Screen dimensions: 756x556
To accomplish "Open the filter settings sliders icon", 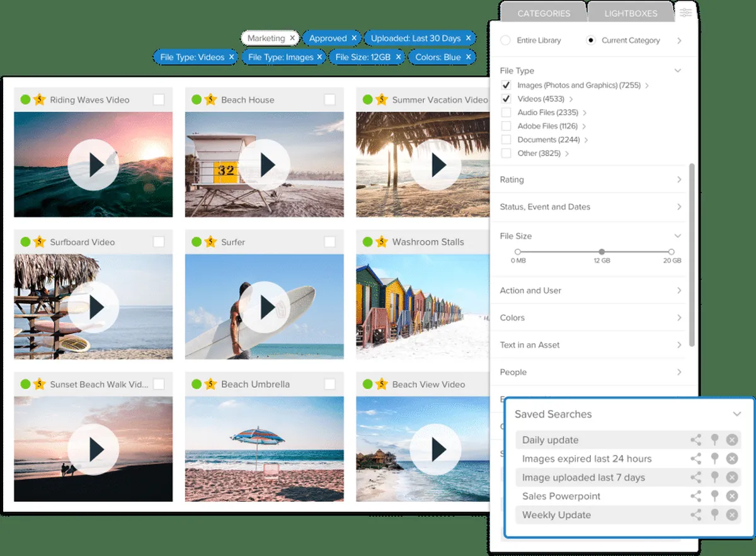I will click(x=685, y=13).
